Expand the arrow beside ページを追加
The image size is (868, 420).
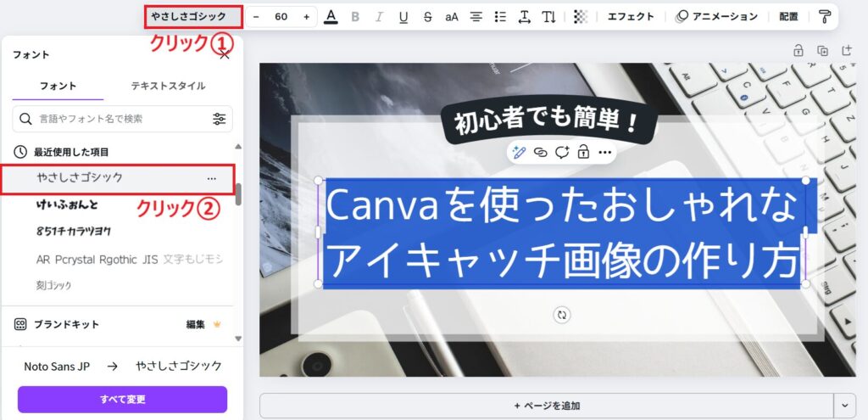pyautogui.click(x=845, y=406)
